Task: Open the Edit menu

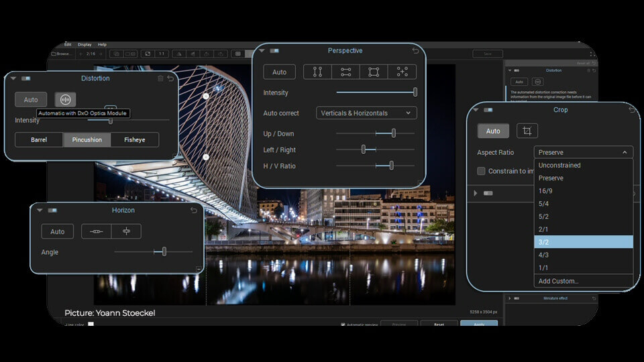Action: pos(68,44)
